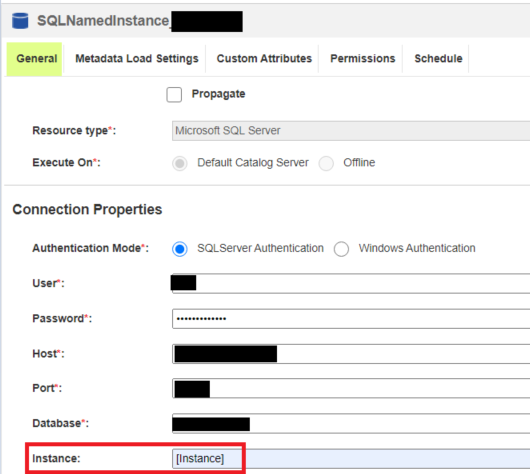
Task: Focus the Database input field
Action: [351, 424]
